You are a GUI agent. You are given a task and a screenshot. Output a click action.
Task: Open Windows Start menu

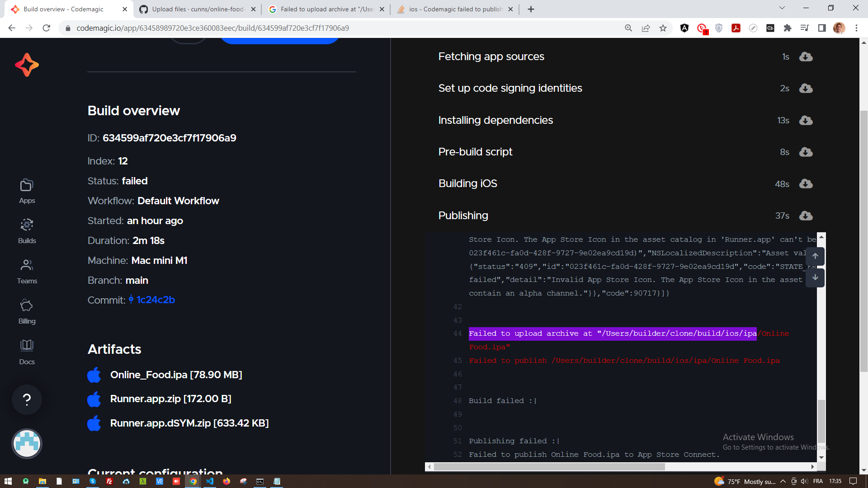(8, 481)
